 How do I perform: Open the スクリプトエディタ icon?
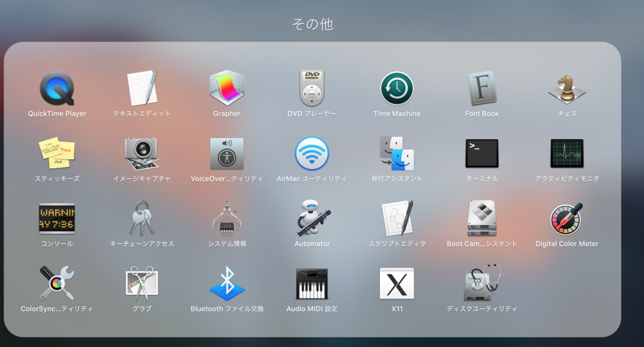(x=397, y=219)
